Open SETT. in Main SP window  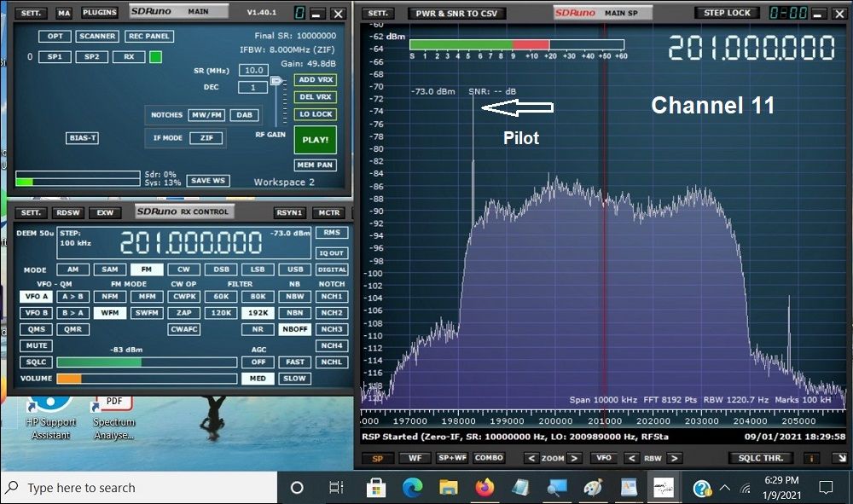378,13
